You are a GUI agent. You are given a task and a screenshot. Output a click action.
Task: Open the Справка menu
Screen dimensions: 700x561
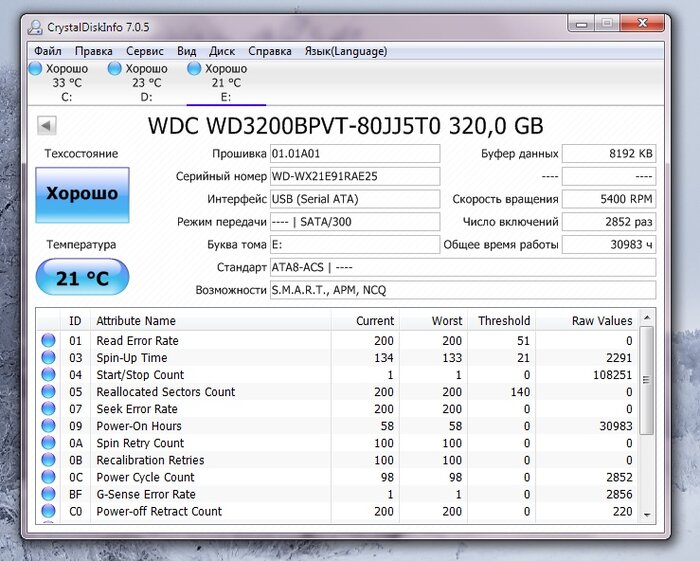(x=270, y=51)
